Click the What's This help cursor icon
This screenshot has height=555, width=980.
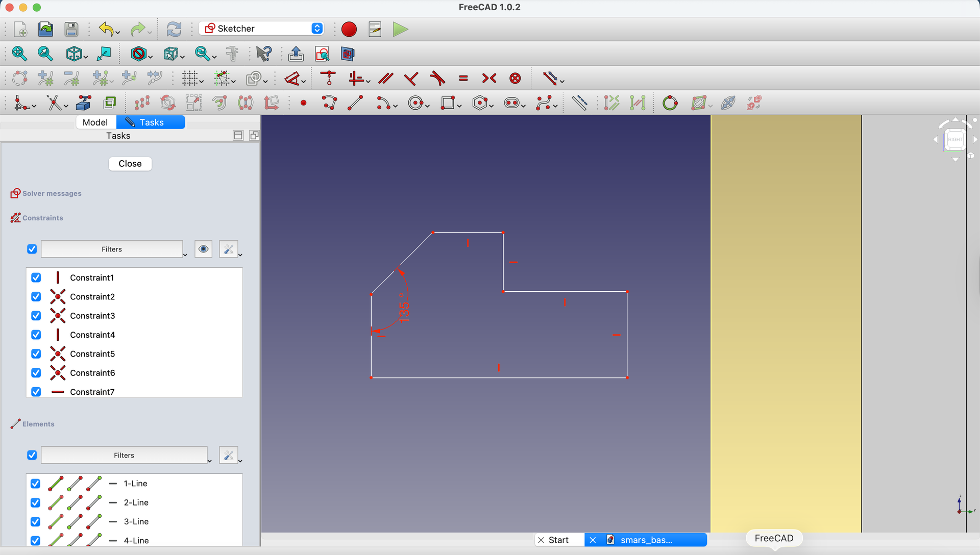tap(264, 54)
